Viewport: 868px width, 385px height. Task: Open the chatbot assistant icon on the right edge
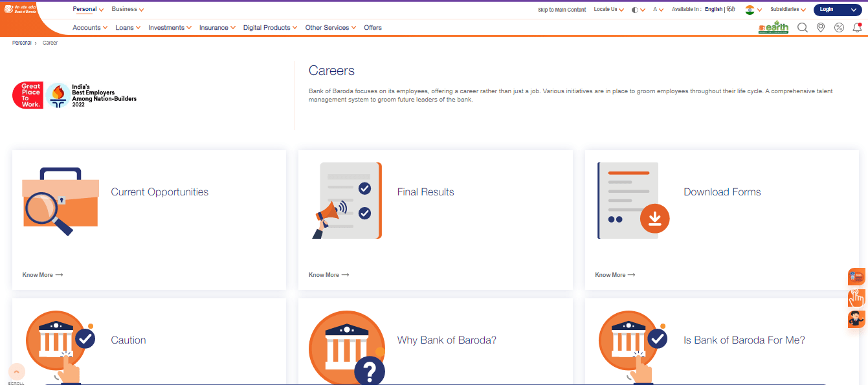[856, 319]
